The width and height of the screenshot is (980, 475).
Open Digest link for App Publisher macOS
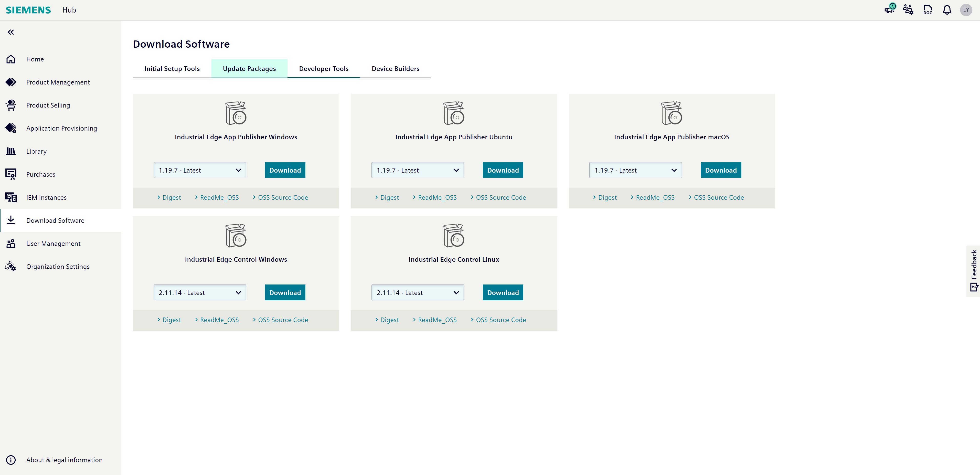(605, 197)
